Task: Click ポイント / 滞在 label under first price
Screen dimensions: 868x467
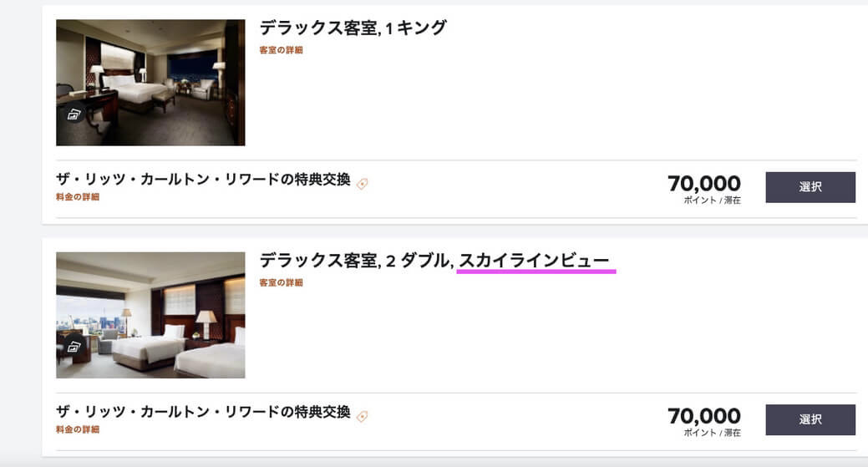Action: (x=712, y=201)
